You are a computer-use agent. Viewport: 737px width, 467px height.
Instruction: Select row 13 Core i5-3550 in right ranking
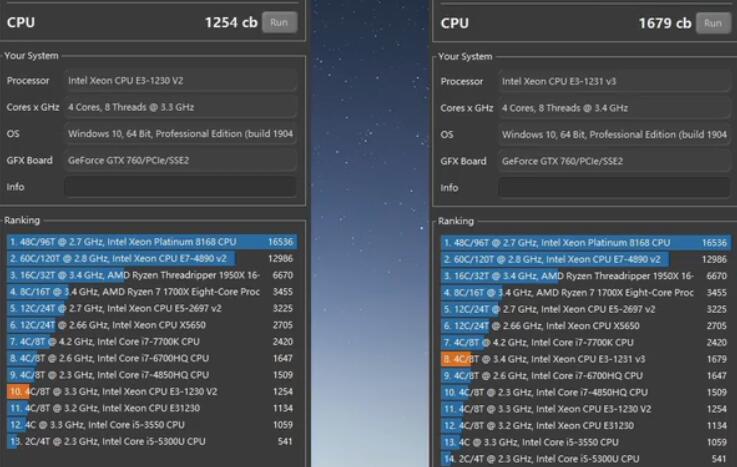point(586,443)
